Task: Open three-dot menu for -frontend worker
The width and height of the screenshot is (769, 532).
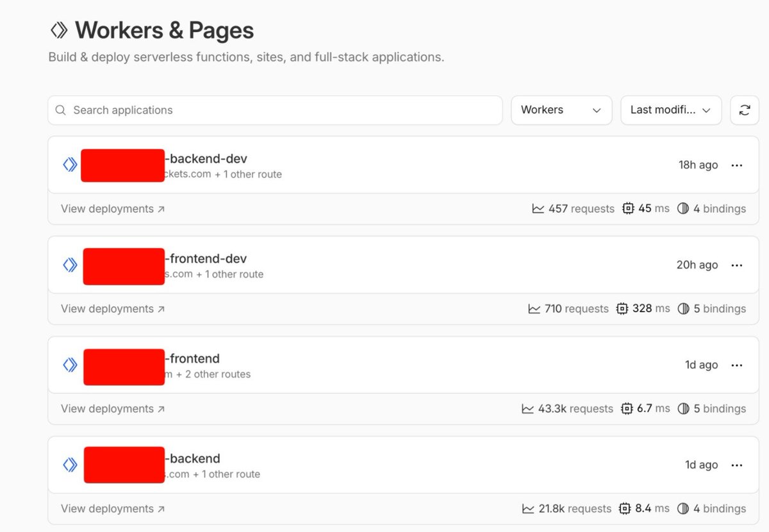Action: pos(737,365)
